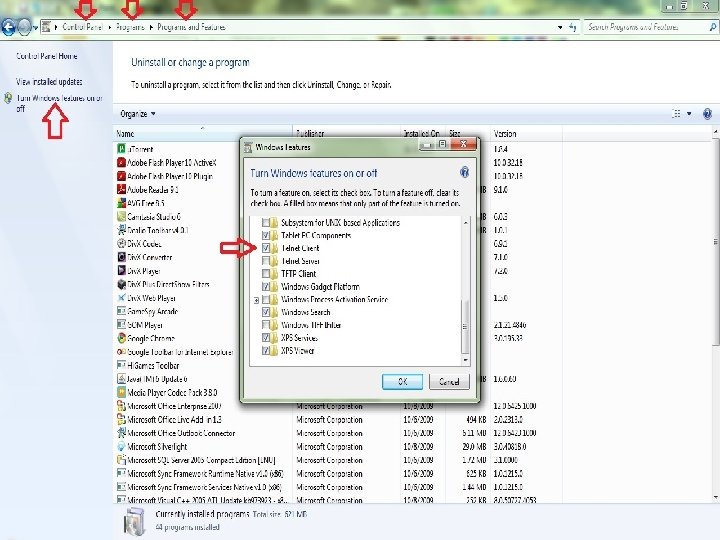Sort by the Name column header

(202, 134)
